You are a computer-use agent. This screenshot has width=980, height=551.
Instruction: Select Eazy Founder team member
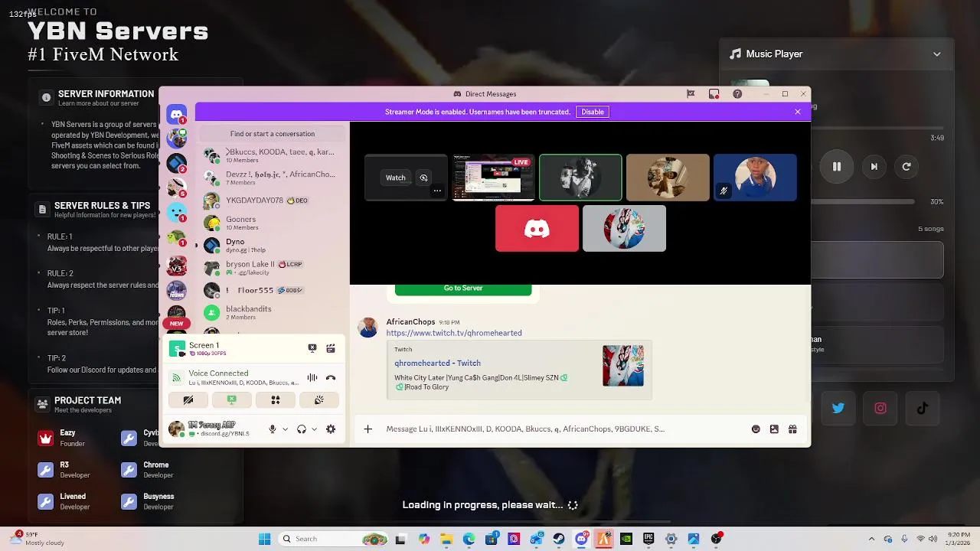(x=62, y=438)
